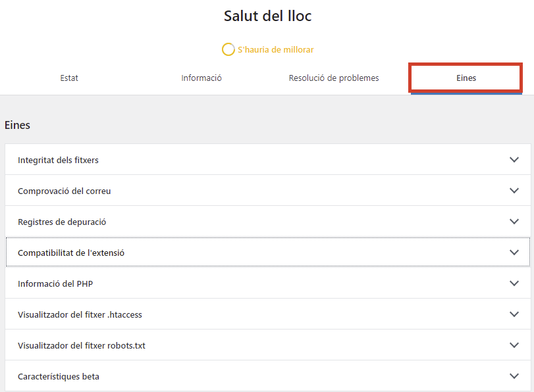Screen dimensions: 534x392
Task: Click S'hauria de millorar status text
Action: [x=275, y=50]
